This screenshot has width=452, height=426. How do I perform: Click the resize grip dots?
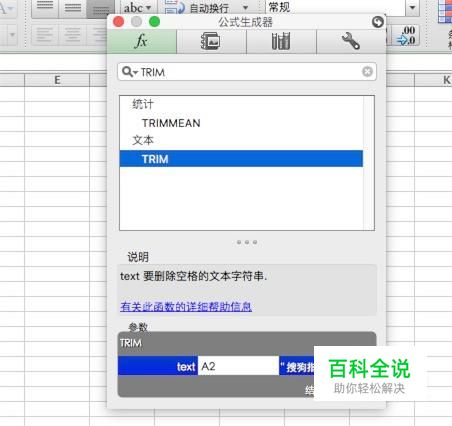[x=247, y=242]
